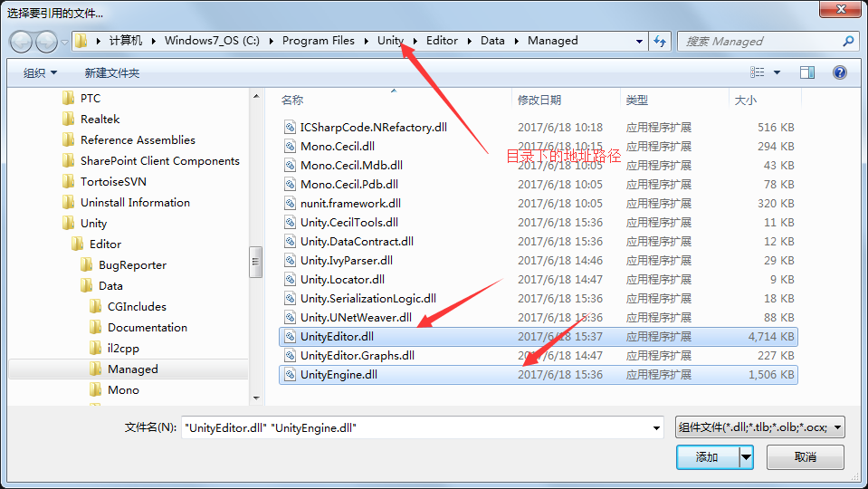
Task: Click Editor folder icon in tree
Action: coord(78,244)
